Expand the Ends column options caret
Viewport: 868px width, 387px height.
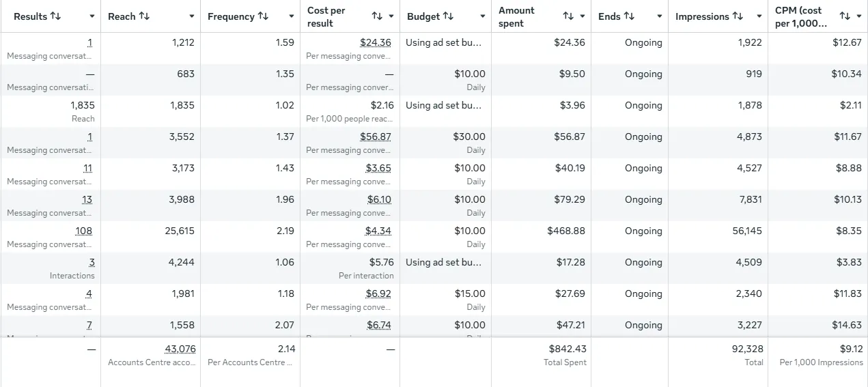[x=659, y=16]
